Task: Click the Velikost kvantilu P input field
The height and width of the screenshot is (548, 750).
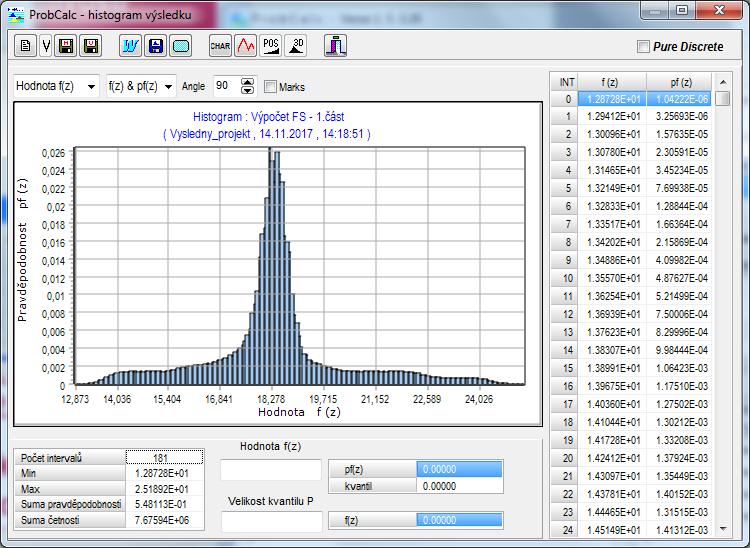Action: pyautogui.click(x=272, y=521)
